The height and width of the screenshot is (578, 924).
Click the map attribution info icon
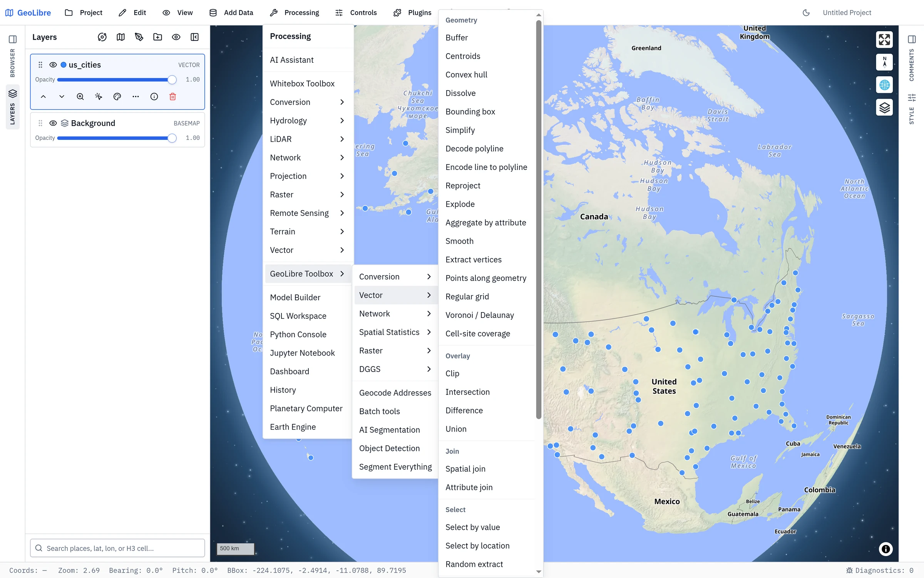point(885,549)
